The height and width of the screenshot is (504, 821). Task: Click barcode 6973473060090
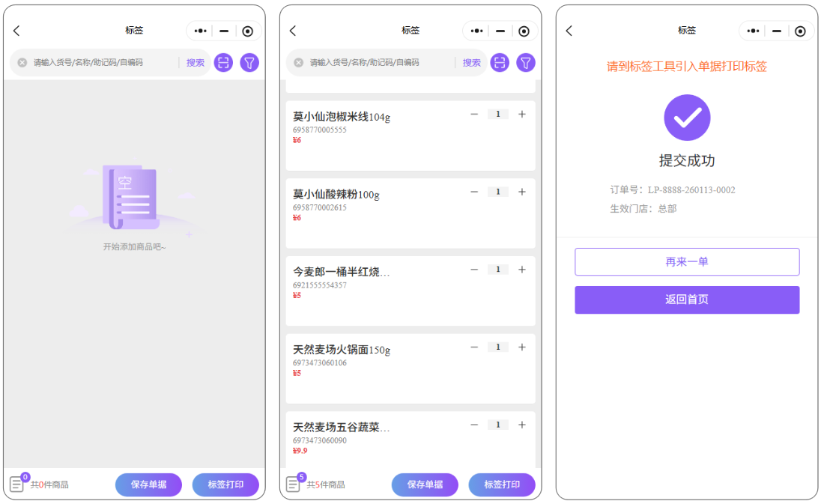tap(319, 440)
